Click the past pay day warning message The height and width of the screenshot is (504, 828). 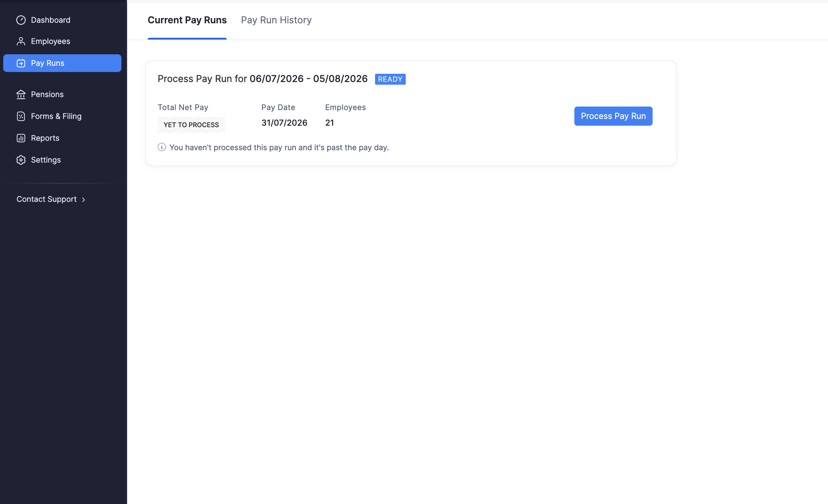pyautogui.click(x=279, y=148)
